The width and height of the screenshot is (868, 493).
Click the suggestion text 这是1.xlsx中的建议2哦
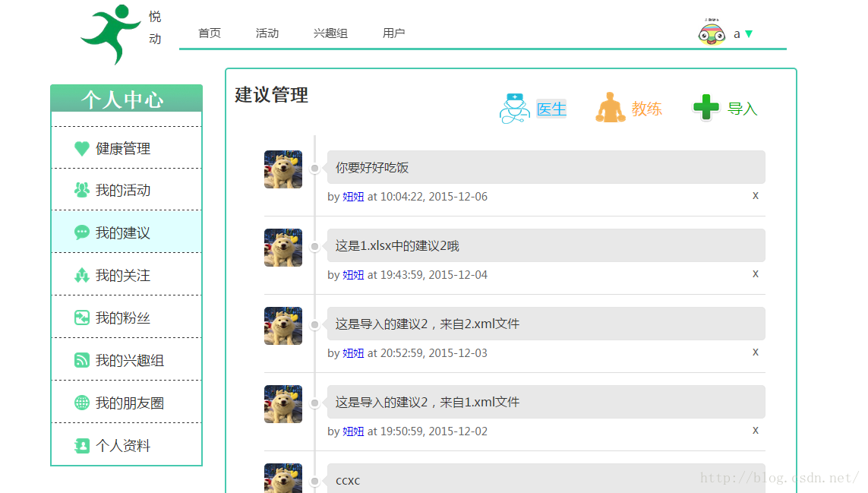point(397,245)
